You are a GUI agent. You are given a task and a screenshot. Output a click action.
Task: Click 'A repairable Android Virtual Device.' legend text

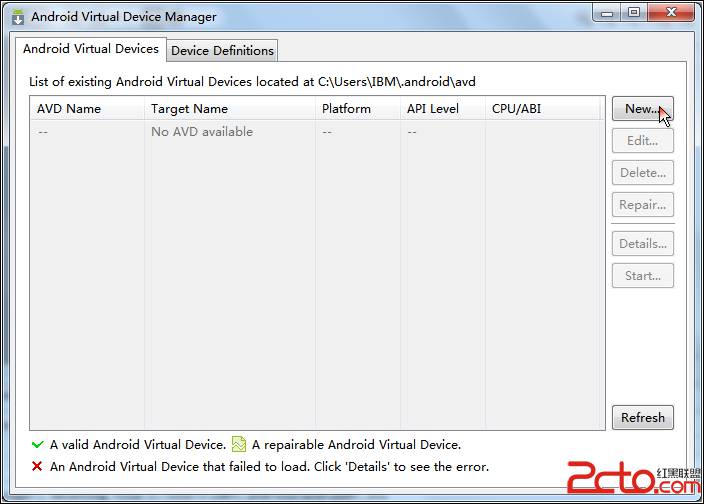356,445
